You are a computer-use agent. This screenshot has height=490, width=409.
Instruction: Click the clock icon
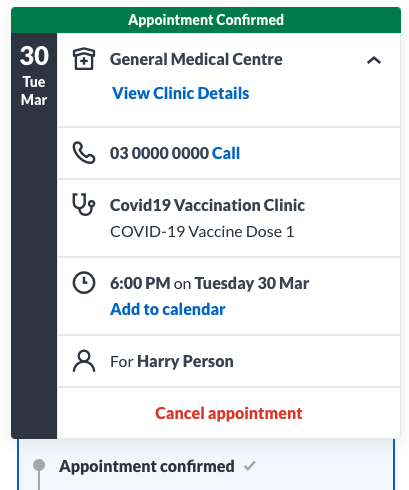84,283
